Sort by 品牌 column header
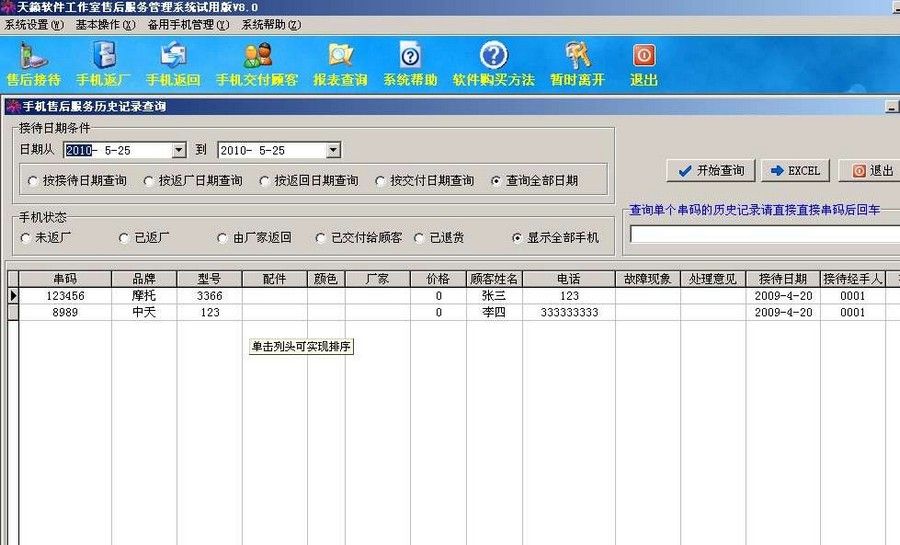This screenshot has height=545, width=900. tap(144, 279)
